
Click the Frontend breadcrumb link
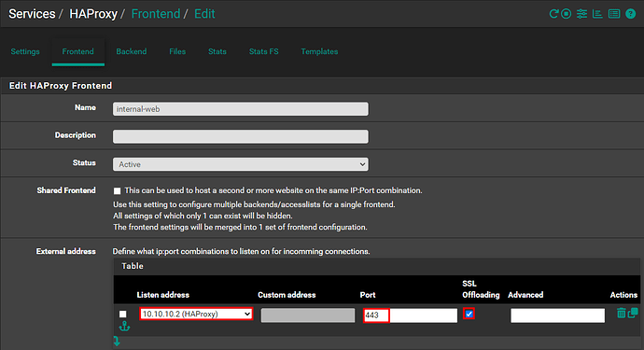click(156, 14)
